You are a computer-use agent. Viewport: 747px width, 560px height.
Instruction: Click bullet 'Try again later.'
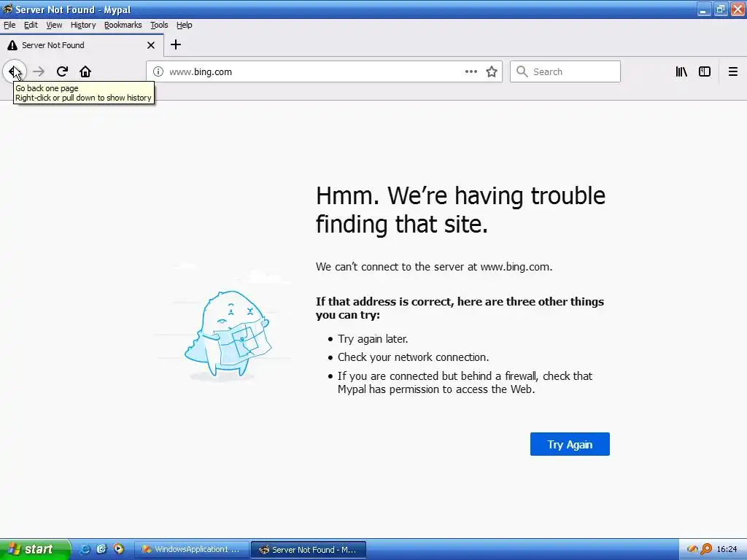pos(373,339)
